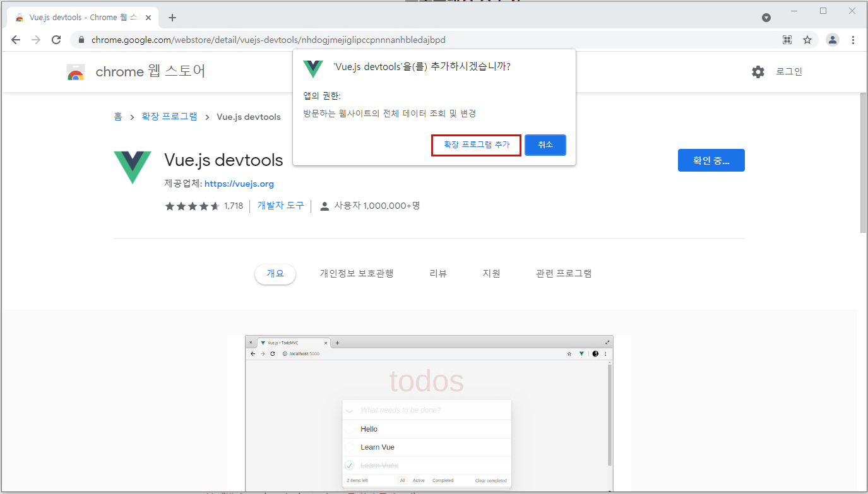The image size is (868, 494).
Task: Go to 홈 breadcrumb link
Action: 118,117
